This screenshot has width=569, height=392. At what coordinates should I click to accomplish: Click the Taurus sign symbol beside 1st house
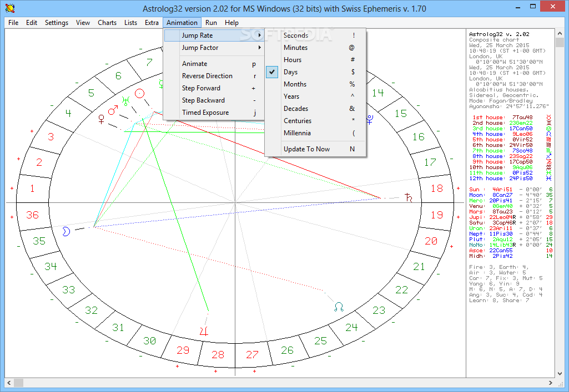[548, 118]
